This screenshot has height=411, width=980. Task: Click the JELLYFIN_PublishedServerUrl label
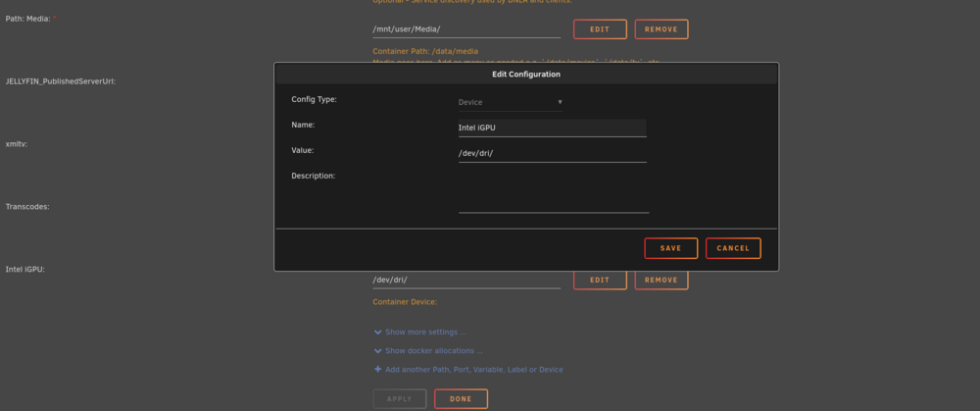tap(61, 81)
